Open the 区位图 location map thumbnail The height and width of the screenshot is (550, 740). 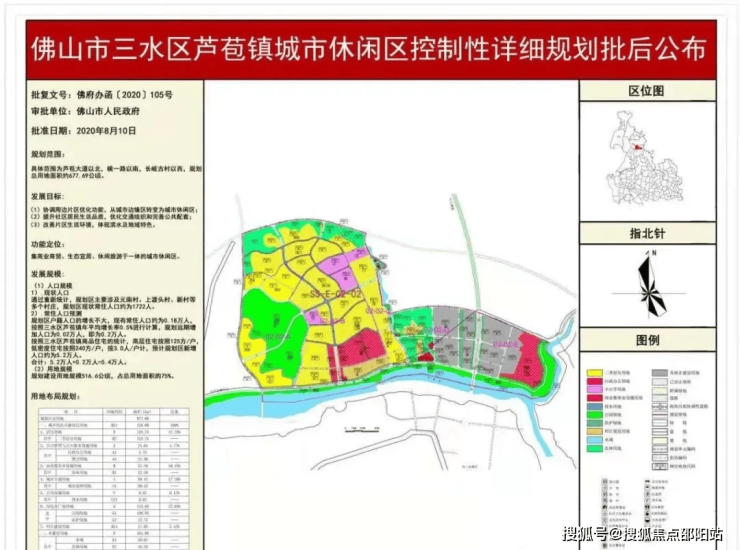tap(645, 160)
